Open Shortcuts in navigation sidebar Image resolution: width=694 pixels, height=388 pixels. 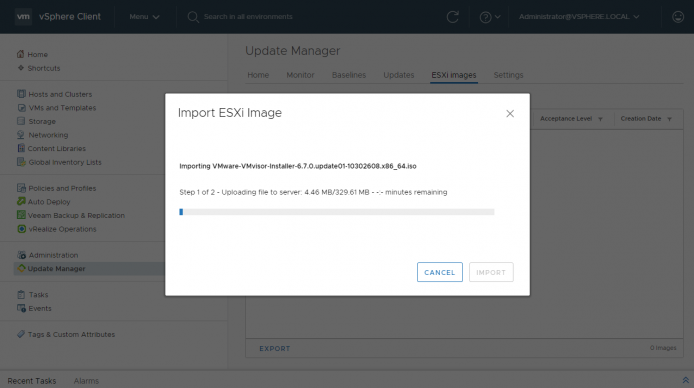[44, 68]
